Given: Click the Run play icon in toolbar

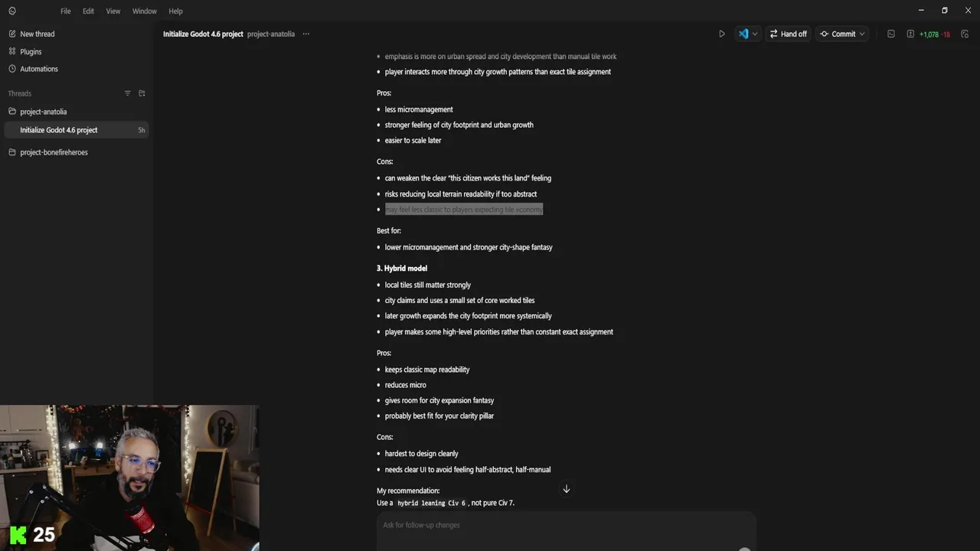Looking at the screenshot, I should [721, 34].
